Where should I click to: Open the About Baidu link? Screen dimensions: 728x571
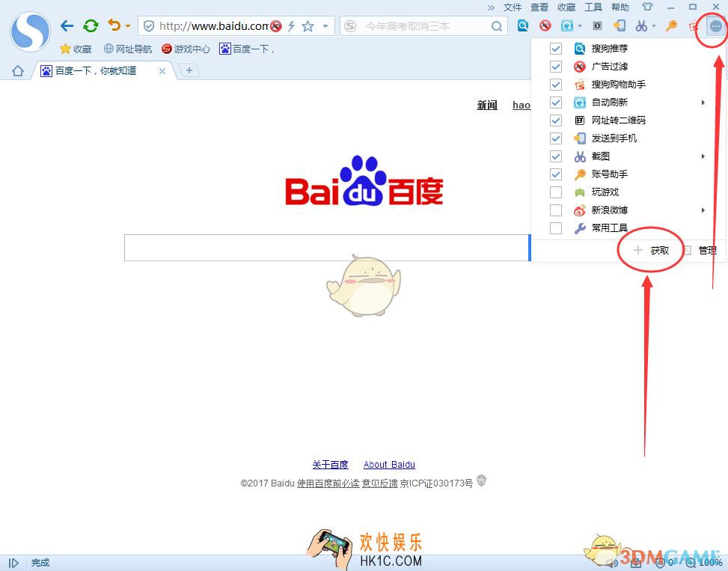click(389, 465)
